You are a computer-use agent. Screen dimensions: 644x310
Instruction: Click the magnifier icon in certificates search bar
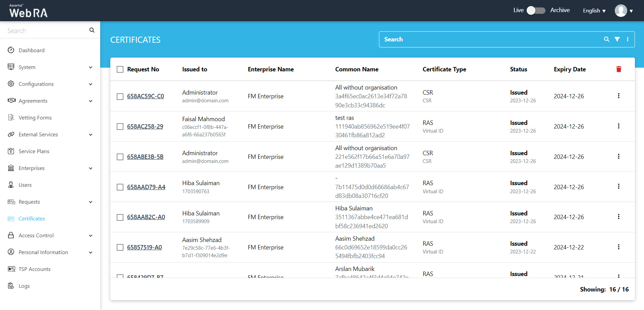(606, 39)
